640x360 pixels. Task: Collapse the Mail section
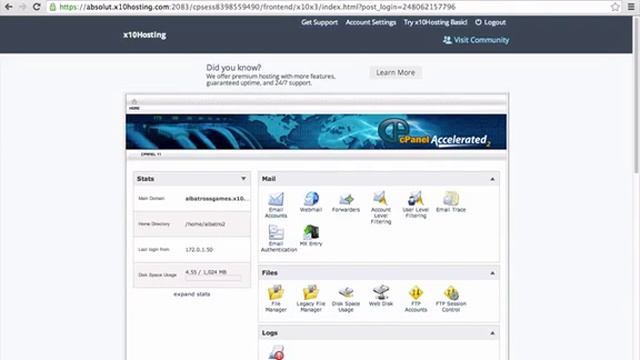click(492, 179)
